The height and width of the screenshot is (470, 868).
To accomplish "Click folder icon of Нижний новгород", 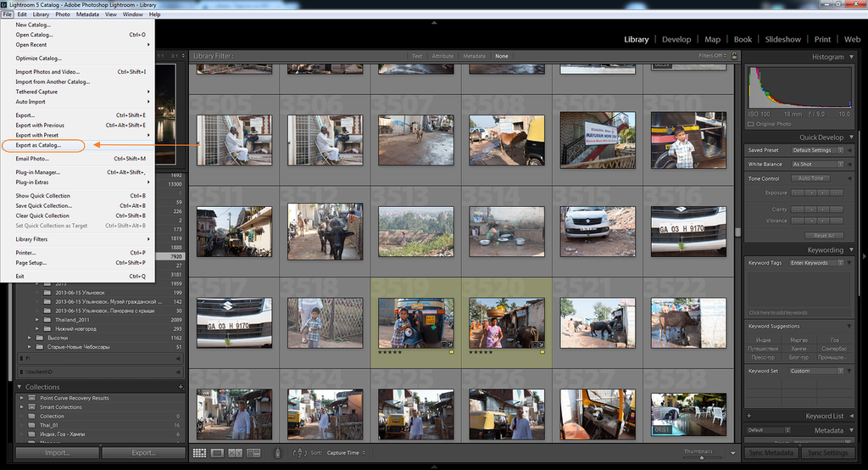I will 47,328.
